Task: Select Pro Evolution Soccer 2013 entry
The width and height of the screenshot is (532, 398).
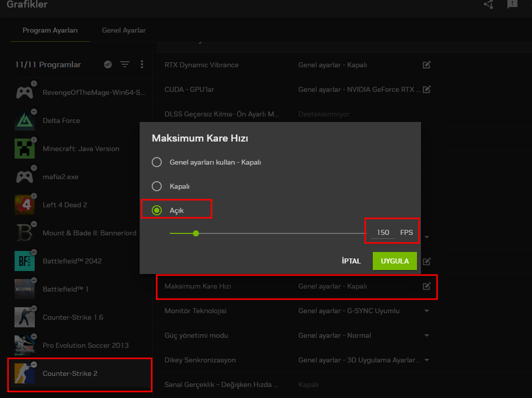Action: tap(81, 345)
